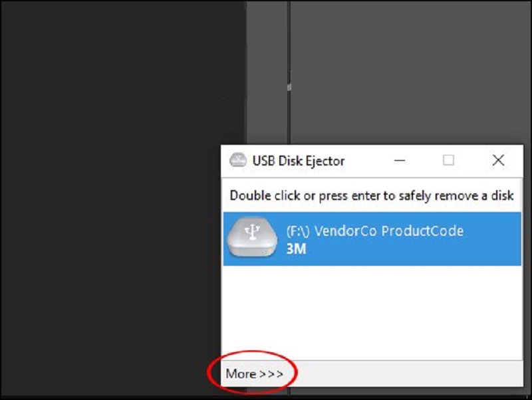Close the USB Disk Ejector window
The width and height of the screenshot is (532, 400).
498,160
